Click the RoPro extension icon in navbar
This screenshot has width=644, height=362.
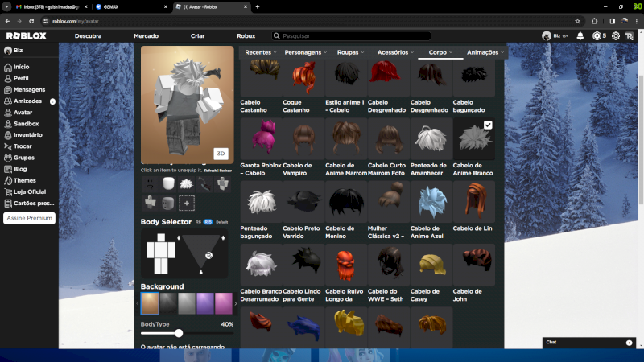pos(630,36)
